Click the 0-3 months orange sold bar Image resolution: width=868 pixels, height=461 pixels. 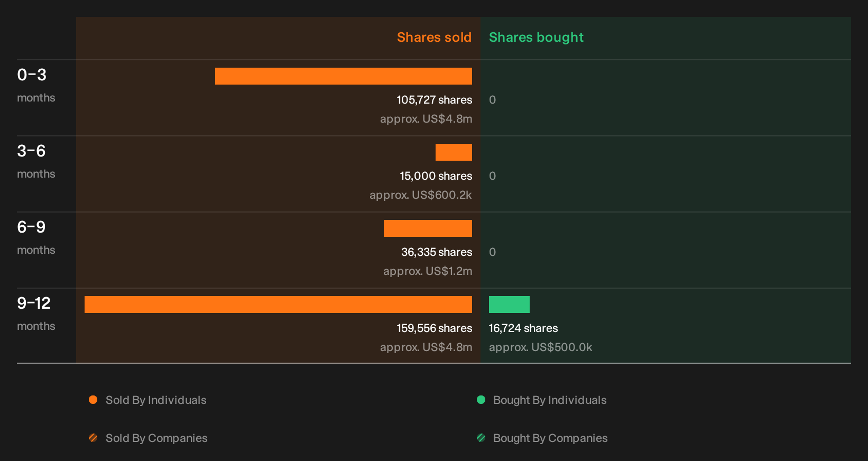[x=344, y=76]
